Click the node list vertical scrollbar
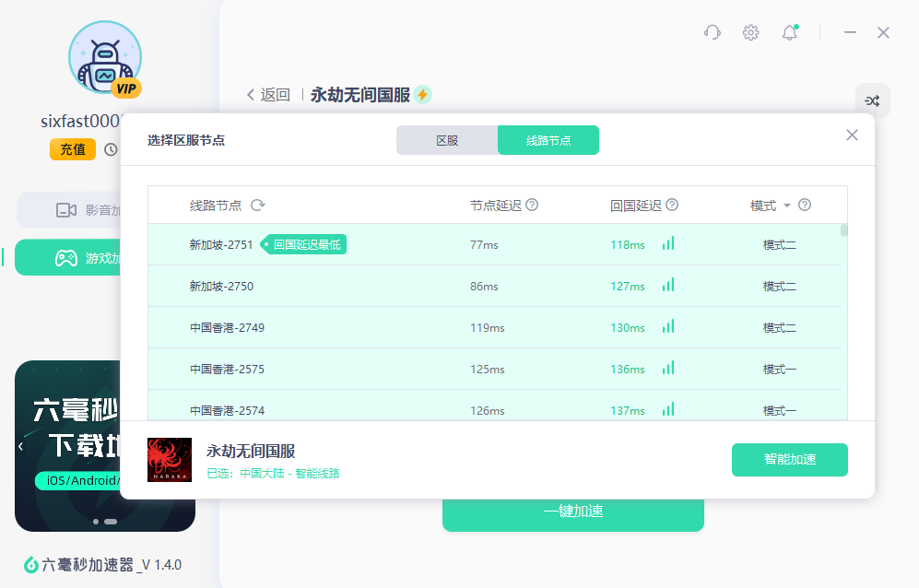The image size is (919, 588). click(843, 230)
